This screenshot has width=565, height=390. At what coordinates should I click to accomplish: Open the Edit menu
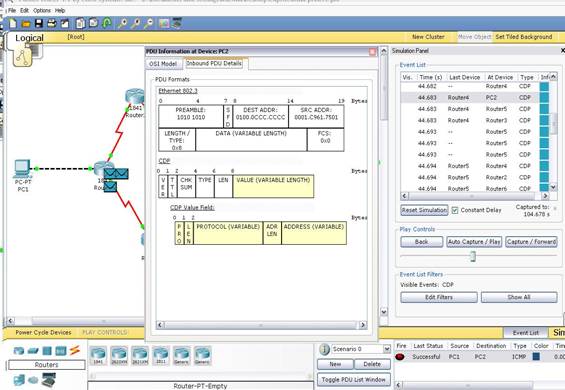pyautogui.click(x=25, y=10)
